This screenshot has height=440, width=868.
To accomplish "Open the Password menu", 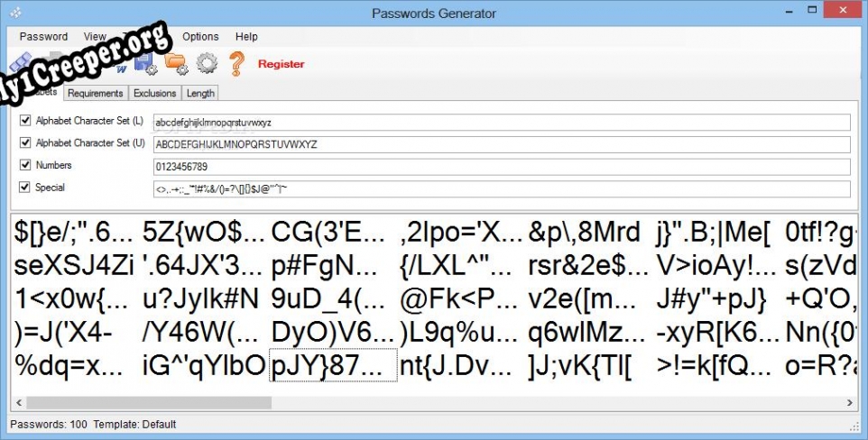I will tap(43, 37).
